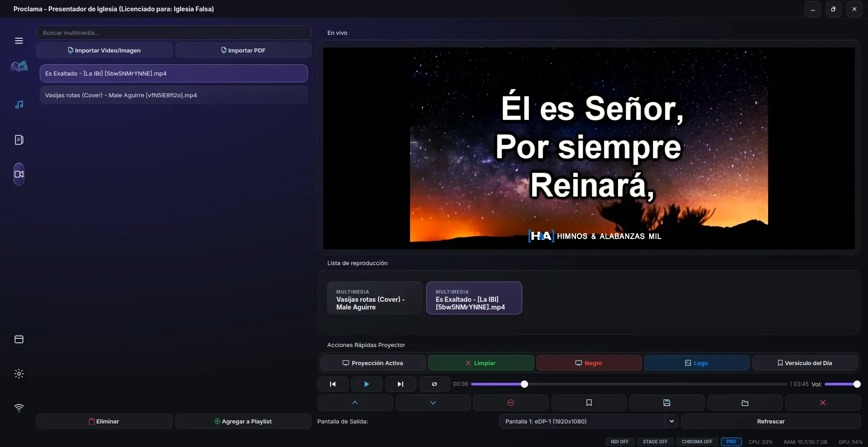This screenshot has width=868, height=447.
Task: Toggle Proyección Activa button
Action: (x=373, y=363)
